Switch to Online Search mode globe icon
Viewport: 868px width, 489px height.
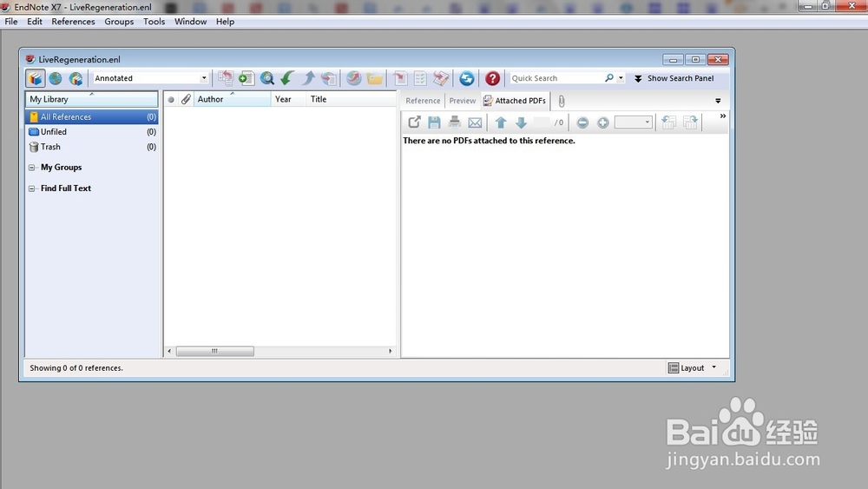point(56,78)
